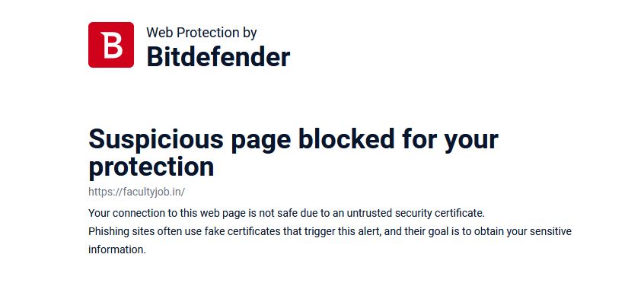The width and height of the screenshot is (644, 286).
Task: Click the "Web Protection by" label
Action: click(x=202, y=33)
